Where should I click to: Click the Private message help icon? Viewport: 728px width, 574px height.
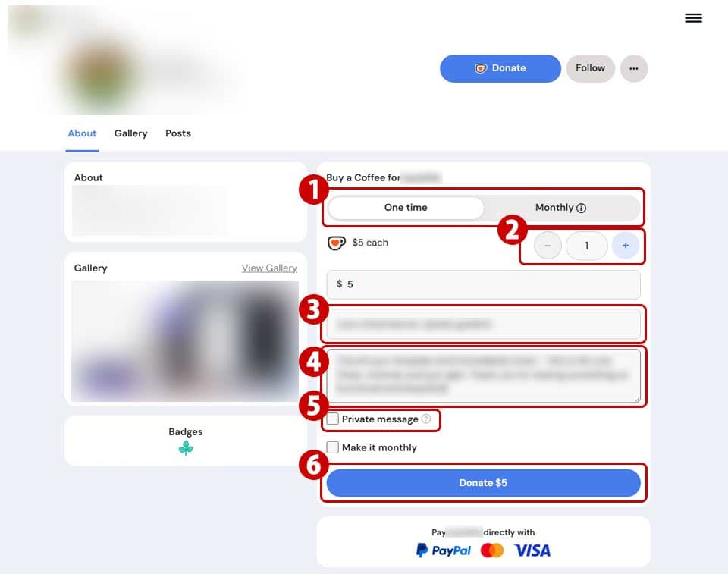(x=425, y=419)
